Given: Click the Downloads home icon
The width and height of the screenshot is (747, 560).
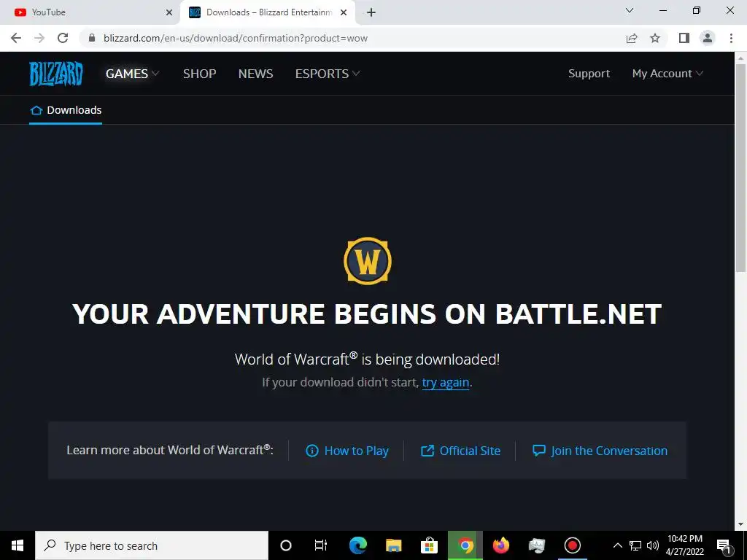Looking at the screenshot, I should (x=36, y=111).
